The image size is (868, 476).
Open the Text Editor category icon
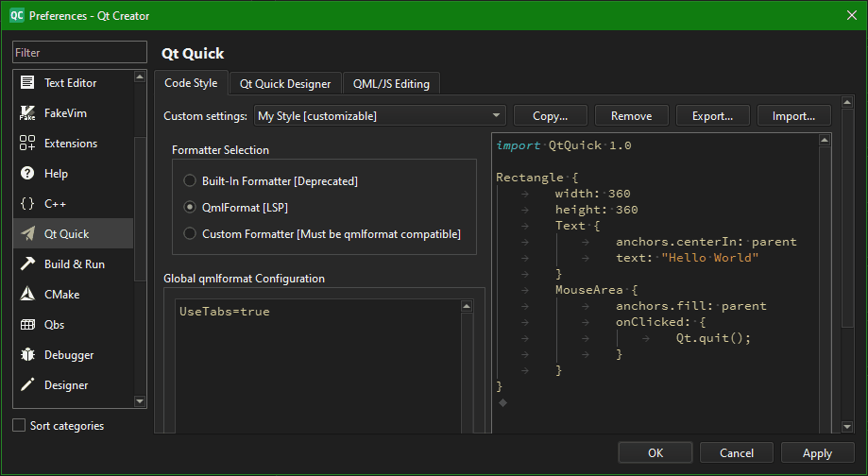coord(27,82)
